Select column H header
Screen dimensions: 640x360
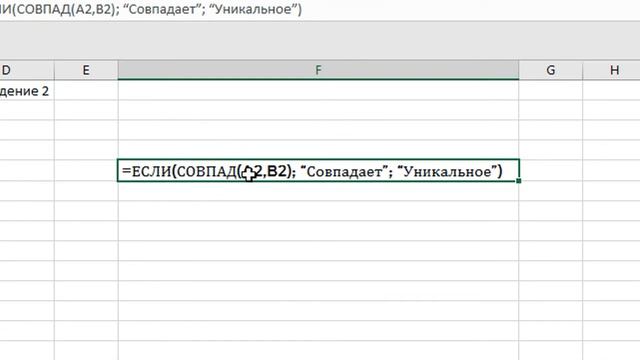611,70
